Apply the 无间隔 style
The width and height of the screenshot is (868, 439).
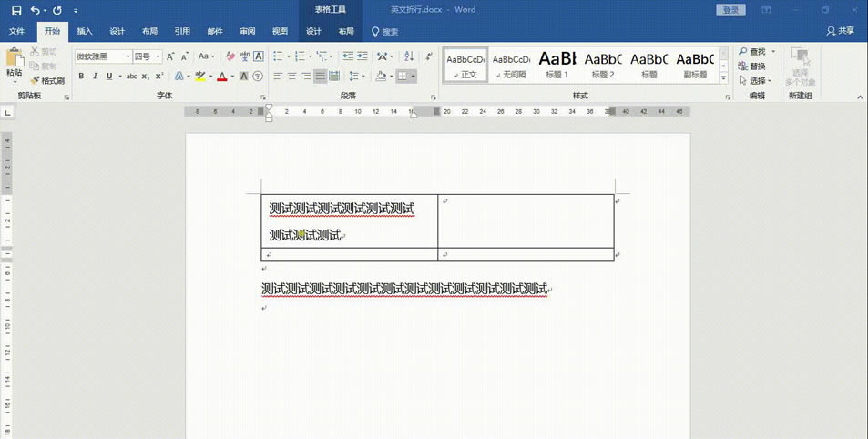(511, 65)
